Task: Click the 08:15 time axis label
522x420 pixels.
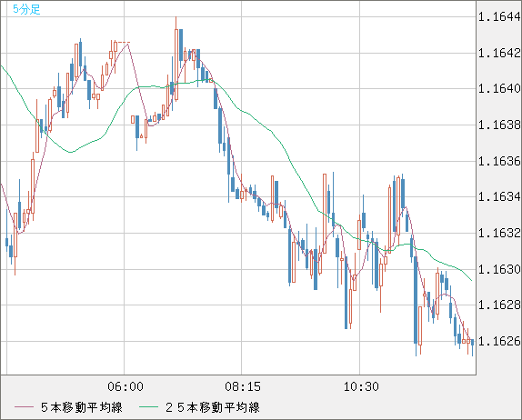Action: [x=243, y=386]
